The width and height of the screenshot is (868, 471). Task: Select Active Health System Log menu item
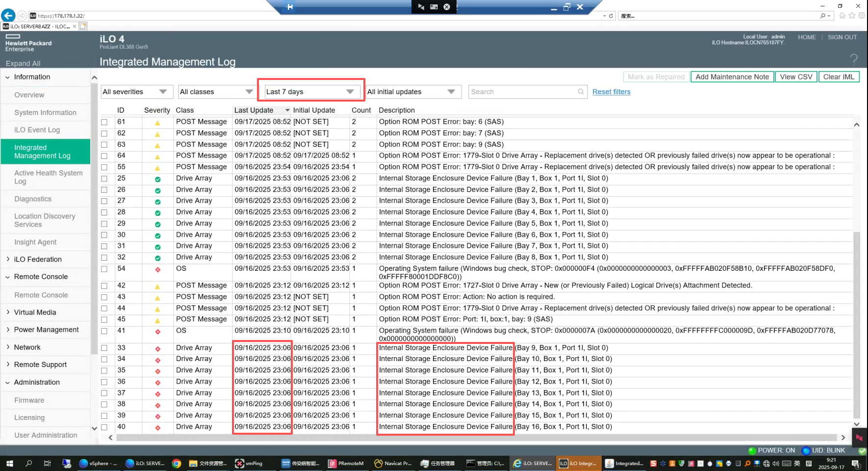coord(48,177)
